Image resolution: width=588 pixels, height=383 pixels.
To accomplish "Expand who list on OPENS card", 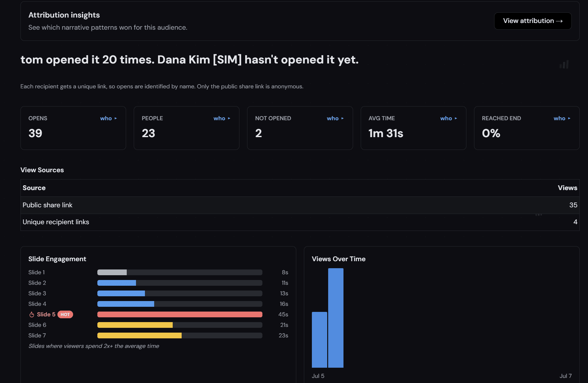I will pyautogui.click(x=109, y=118).
